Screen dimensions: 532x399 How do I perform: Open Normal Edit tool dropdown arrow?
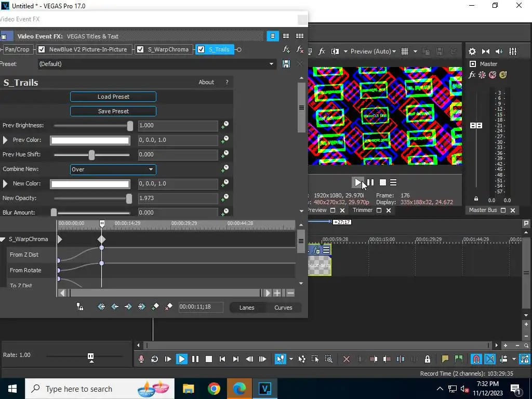pos(291,359)
